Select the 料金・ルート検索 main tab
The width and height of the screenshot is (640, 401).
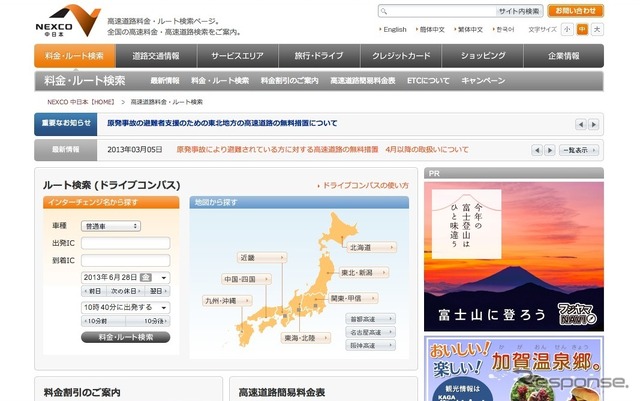pos(75,56)
